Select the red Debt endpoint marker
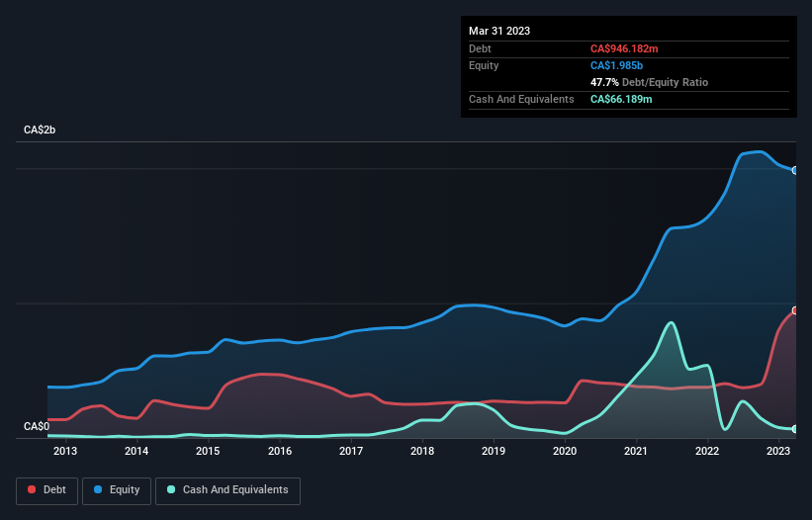This screenshot has width=812, height=520. tap(795, 310)
